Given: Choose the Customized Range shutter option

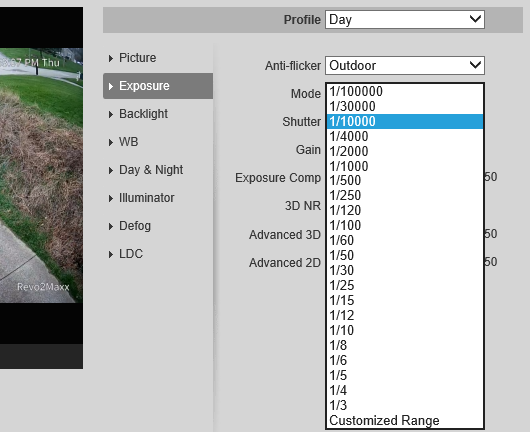Looking at the screenshot, I should point(405,421).
